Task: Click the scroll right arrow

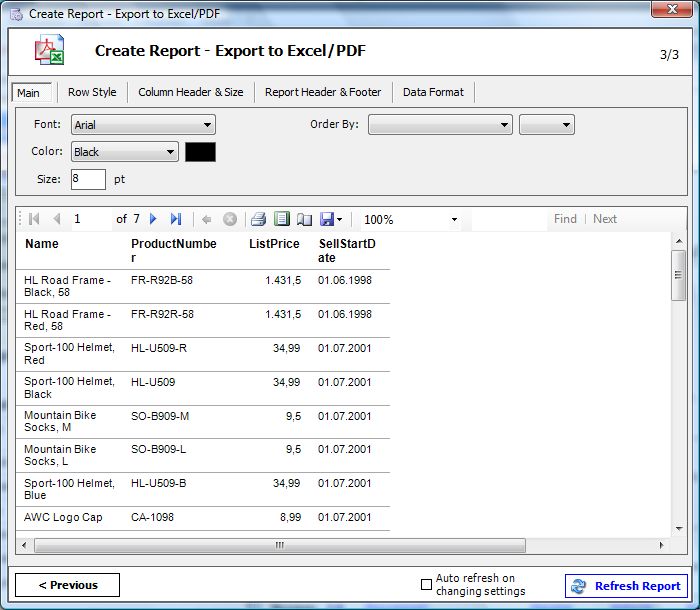Action: coord(662,545)
